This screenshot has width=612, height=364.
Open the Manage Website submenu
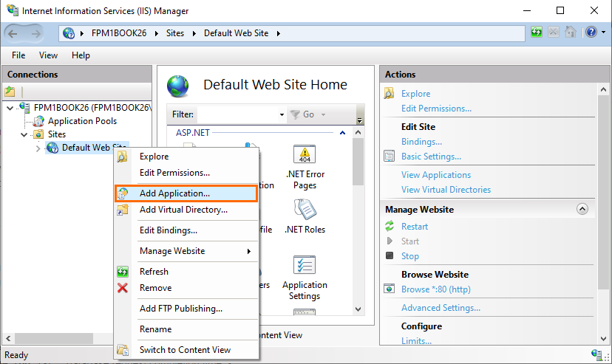(186, 251)
